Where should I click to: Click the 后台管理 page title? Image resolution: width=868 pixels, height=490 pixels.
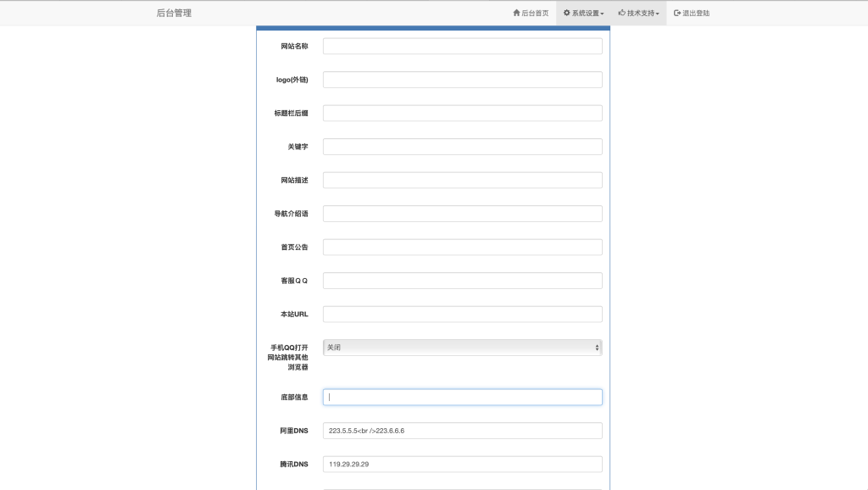pyautogui.click(x=174, y=13)
